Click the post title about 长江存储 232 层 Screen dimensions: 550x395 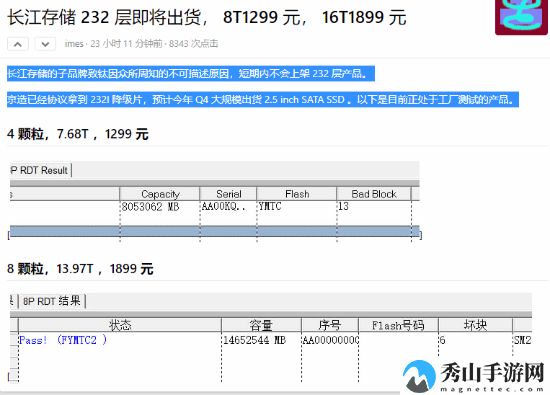pos(207,17)
